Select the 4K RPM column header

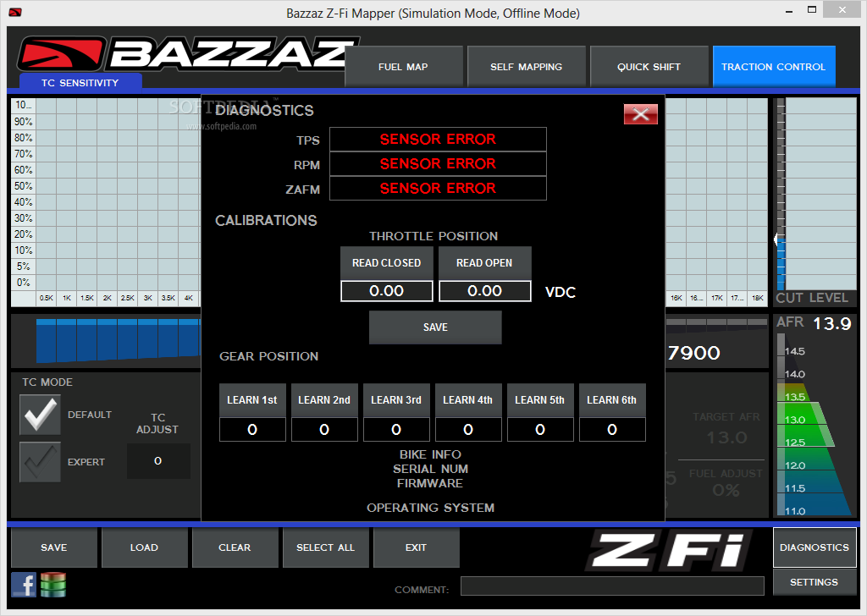(x=189, y=298)
